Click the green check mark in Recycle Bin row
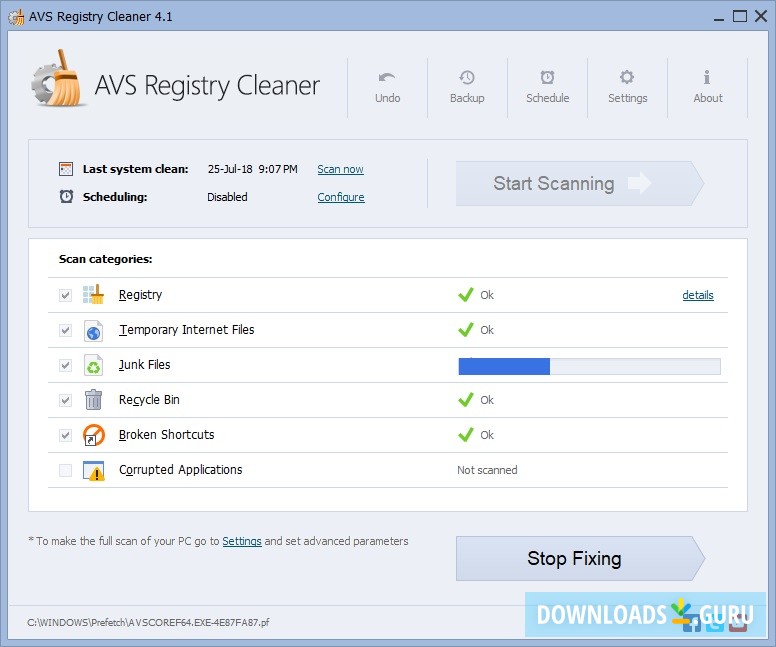Screen dimensions: 776x647 [466, 399]
